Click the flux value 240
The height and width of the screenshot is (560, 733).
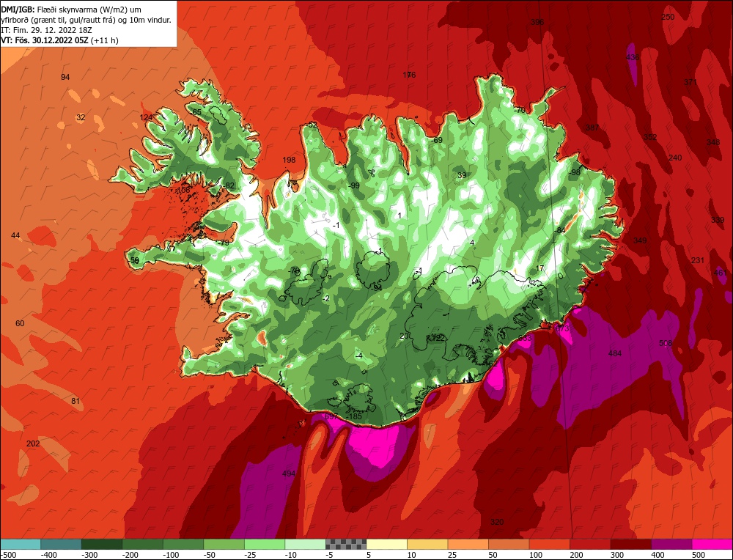675,158
